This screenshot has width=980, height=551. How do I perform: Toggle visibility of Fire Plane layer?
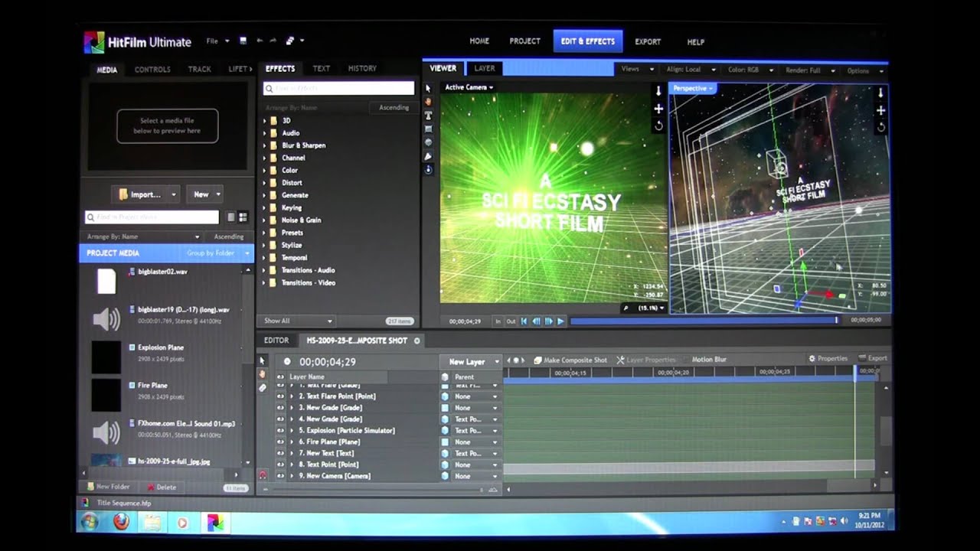point(280,442)
